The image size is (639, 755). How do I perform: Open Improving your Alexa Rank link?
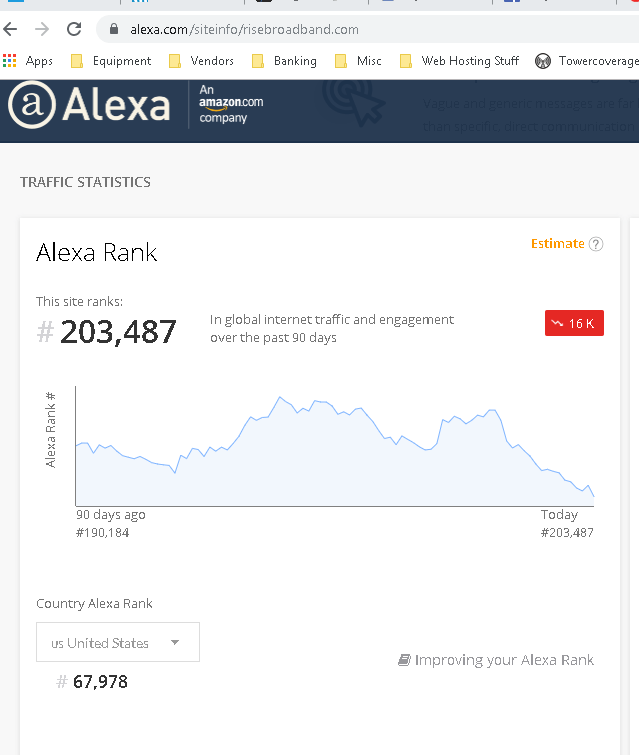[x=496, y=660]
